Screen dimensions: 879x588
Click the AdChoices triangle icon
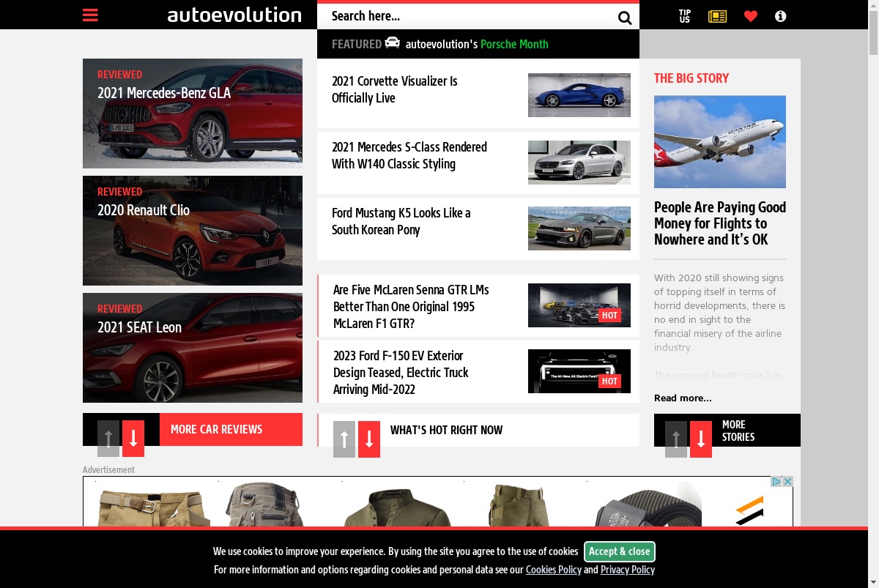click(x=776, y=481)
